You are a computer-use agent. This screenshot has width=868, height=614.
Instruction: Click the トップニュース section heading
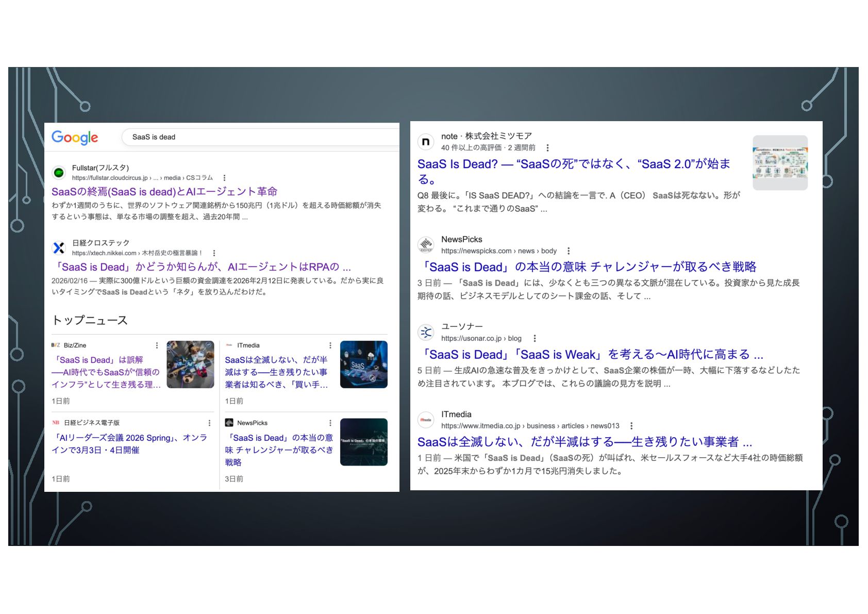pyautogui.click(x=90, y=320)
